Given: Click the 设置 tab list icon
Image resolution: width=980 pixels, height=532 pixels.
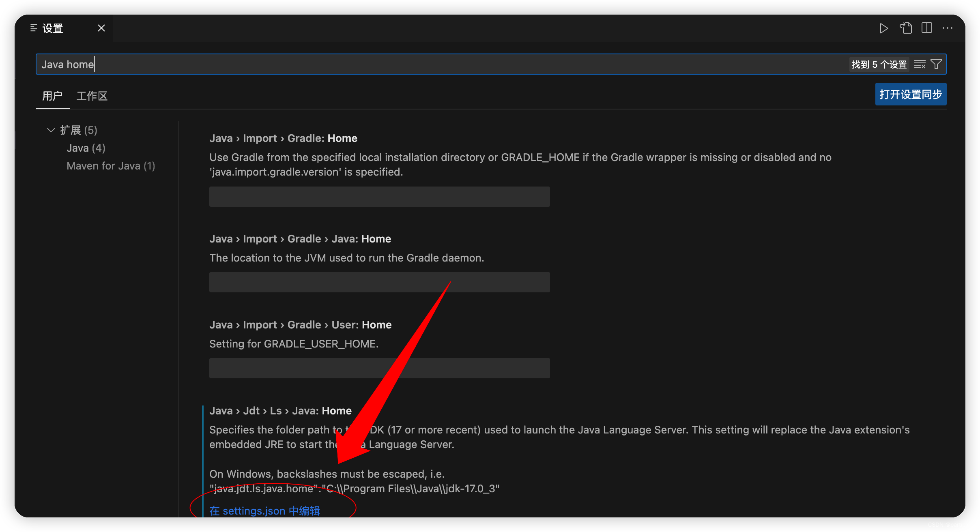Looking at the screenshot, I should 34,28.
